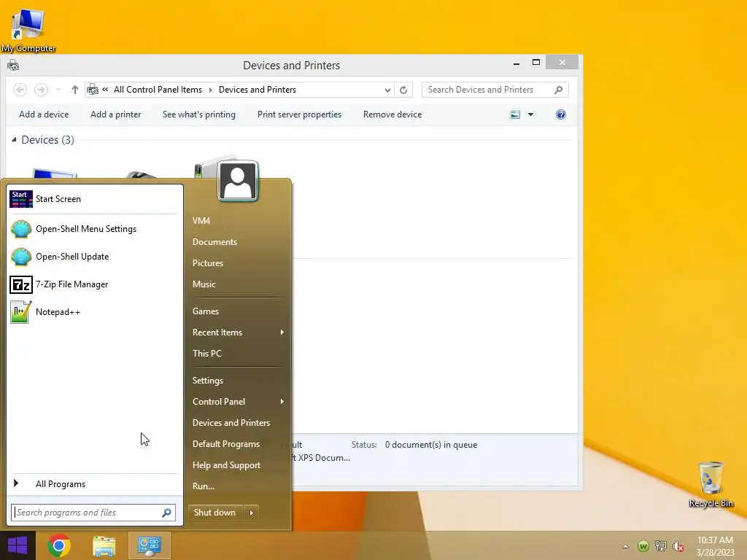Collapse the Devices (3) group
747x560 pixels.
point(15,140)
